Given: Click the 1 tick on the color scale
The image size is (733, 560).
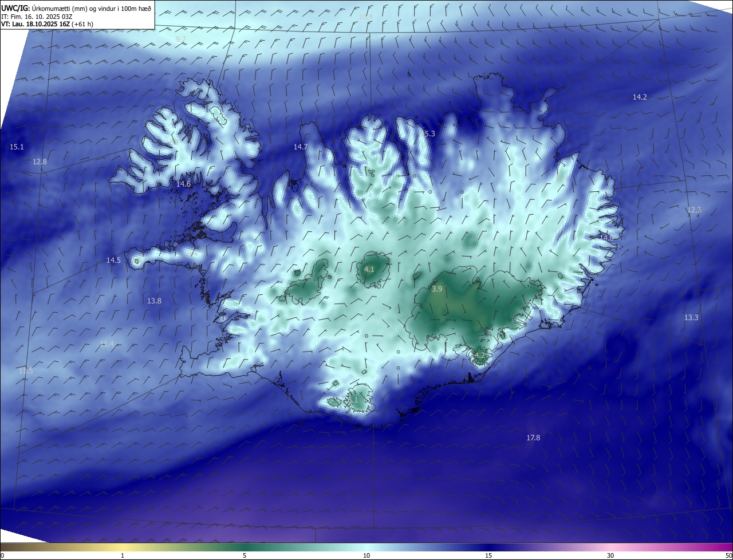Looking at the screenshot, I should (123, 555).
